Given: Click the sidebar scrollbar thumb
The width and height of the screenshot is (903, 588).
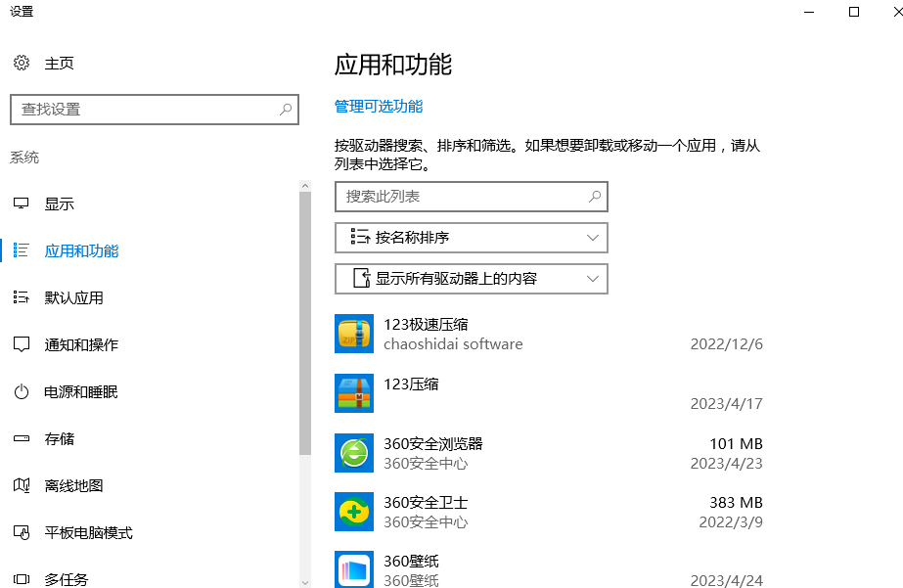Looking at the screenshot, I should [x=305, y=324].
